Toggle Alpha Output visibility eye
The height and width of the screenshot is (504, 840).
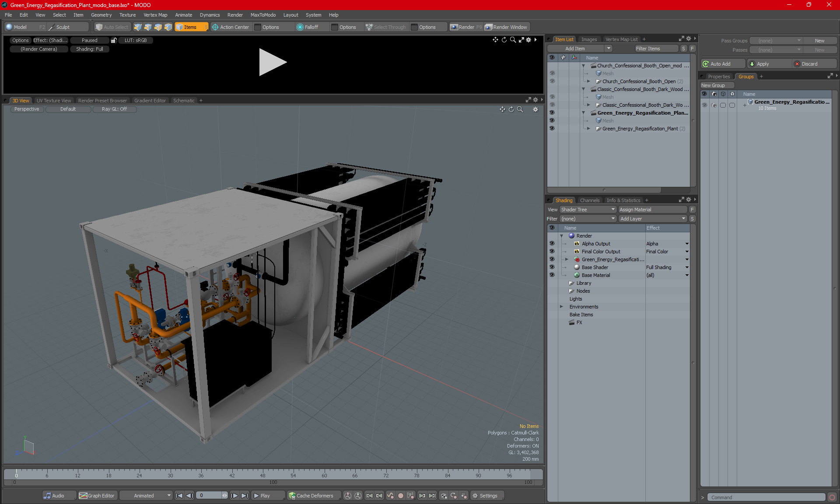(x=552, y=244)
